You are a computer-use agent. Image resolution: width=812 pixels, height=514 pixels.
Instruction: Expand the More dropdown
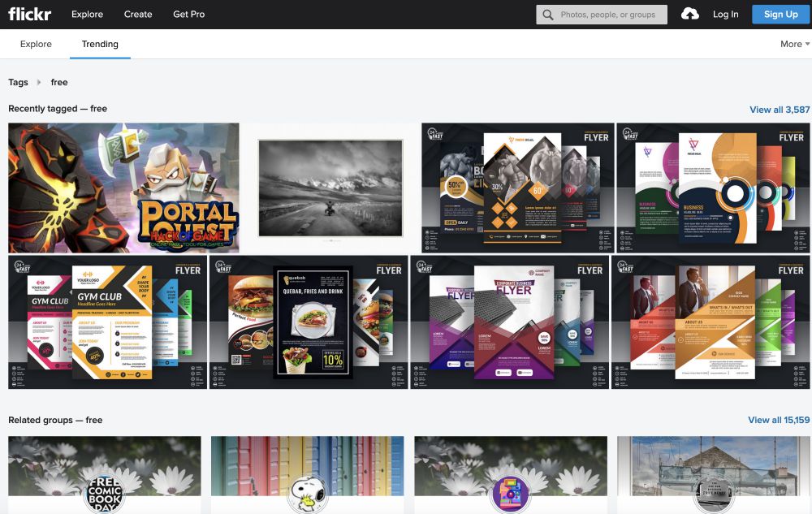tap(794, 44)
